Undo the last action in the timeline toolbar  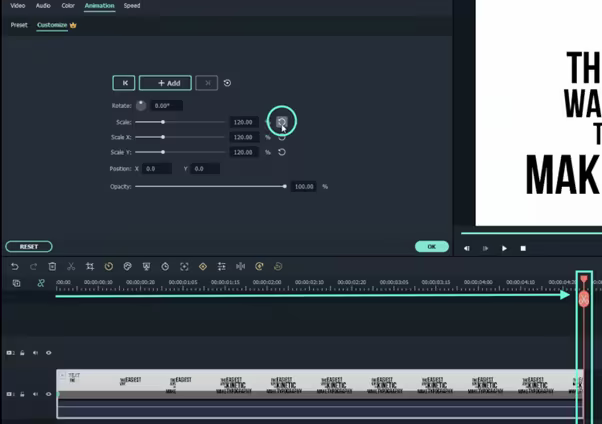[x=15, y=267]
